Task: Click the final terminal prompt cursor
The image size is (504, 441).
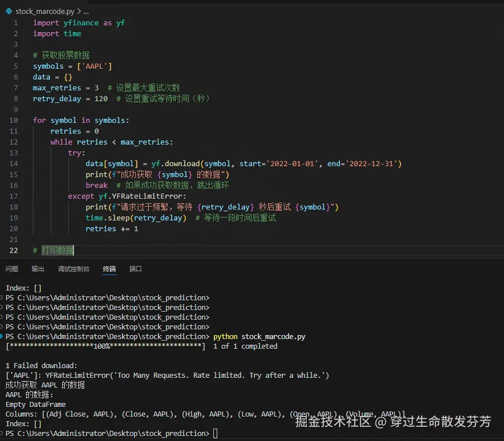Action: point(216,433)
